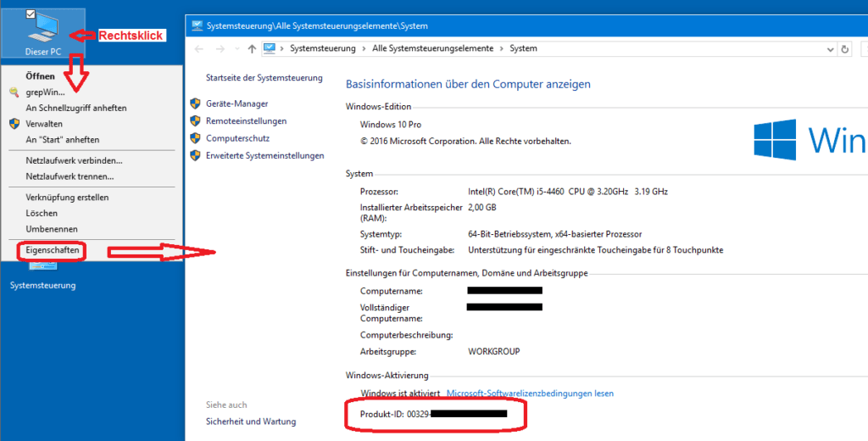
Task: Open Startseite der Systemsteuerung link
Action: 264,78
